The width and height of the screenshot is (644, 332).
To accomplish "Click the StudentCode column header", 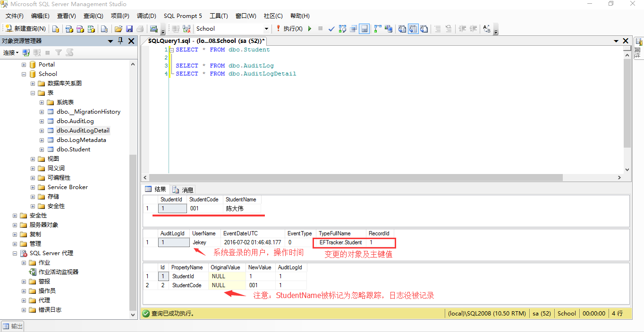I will pyautogui.click(x=204, y=199).
